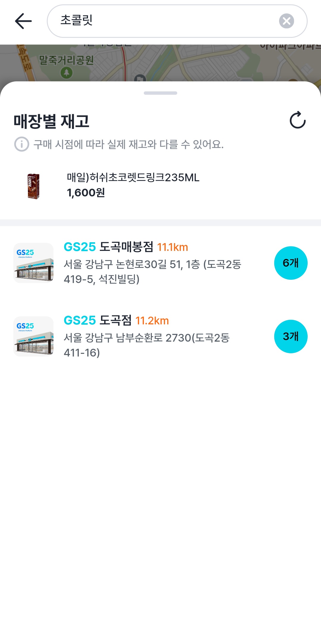Tap the back arrow icon
This screenshot has width=321, height=644.
click(x=23, y=21)
